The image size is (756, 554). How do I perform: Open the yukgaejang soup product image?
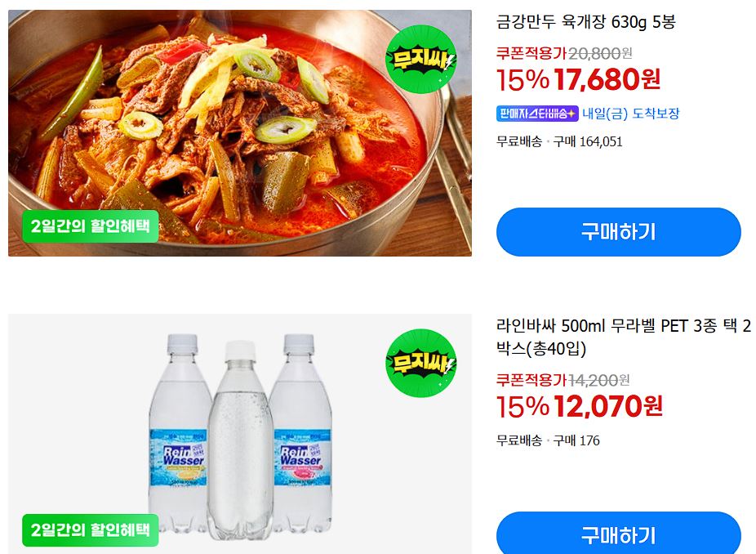point(240,132)
